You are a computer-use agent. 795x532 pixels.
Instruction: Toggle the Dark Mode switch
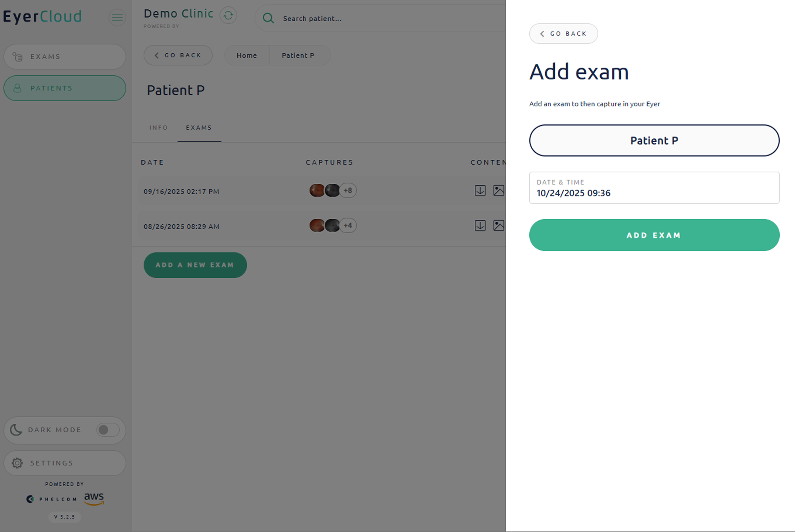click(108, 430)
